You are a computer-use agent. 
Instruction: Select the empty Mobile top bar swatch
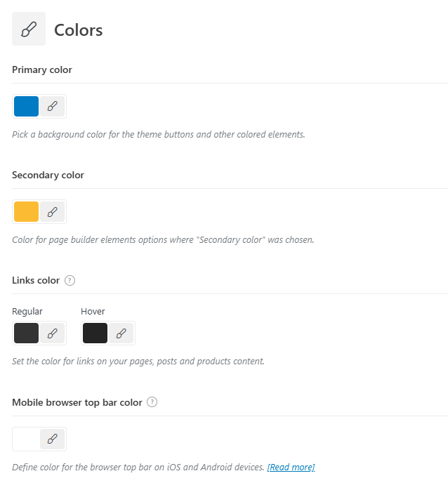(26, 439)
